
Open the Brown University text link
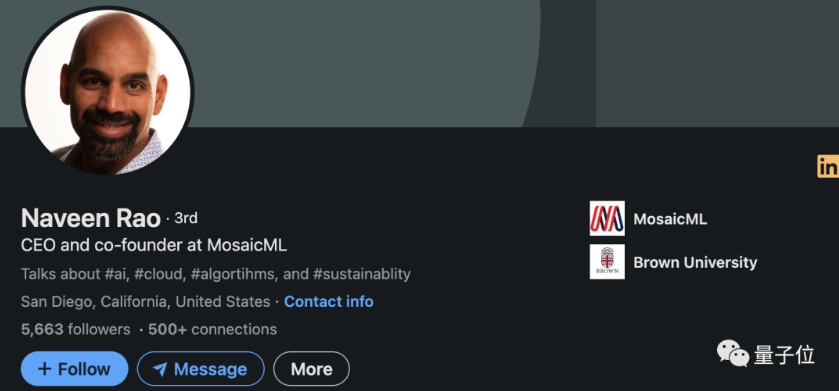click(x=695, y=263)
